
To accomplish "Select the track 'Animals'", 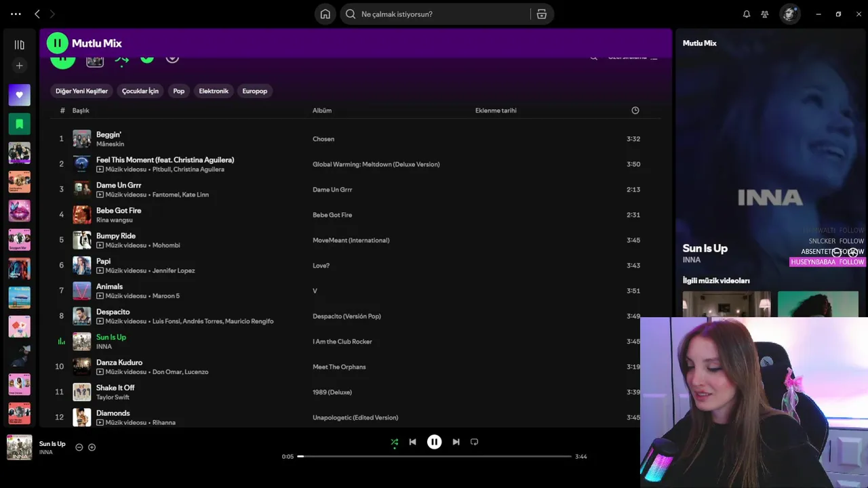I will (109, 287).
